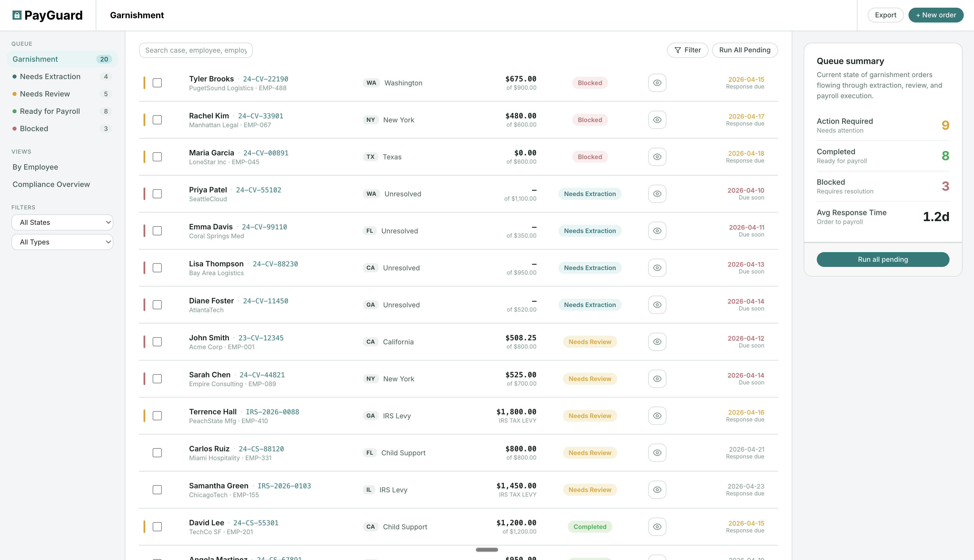The width and height of the screenshot is (974, 560).
Task: Open eye preview for Samantha Green
Action: 657,490
